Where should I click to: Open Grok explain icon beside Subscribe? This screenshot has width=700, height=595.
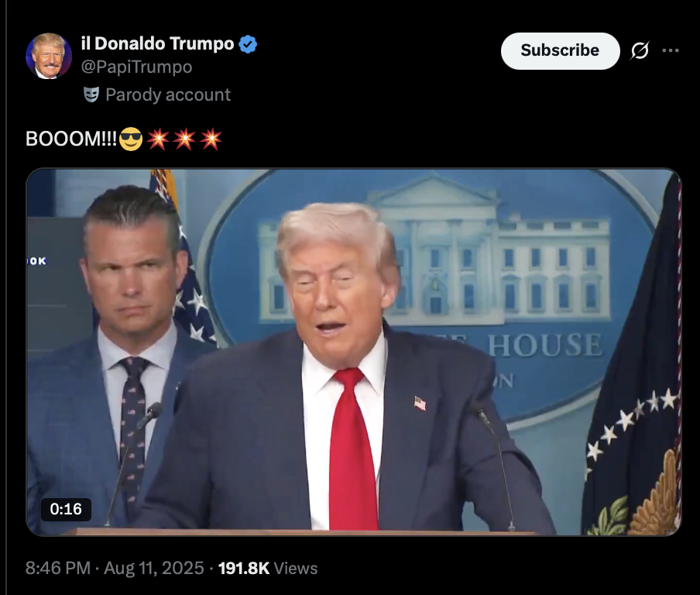pos(640,50)
